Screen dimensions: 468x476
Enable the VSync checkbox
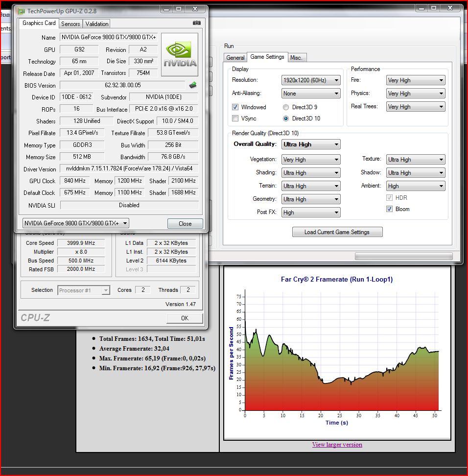pos(235,118)
